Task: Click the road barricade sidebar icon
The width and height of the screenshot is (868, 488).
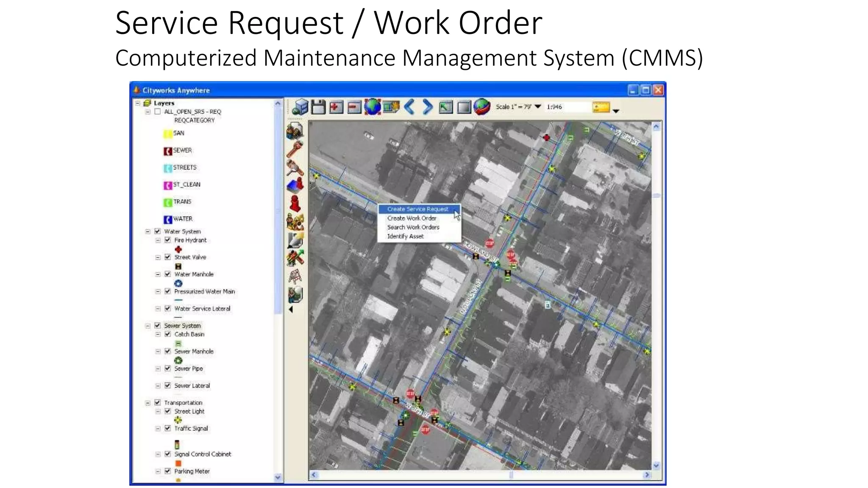Action: tap(295, 276)
